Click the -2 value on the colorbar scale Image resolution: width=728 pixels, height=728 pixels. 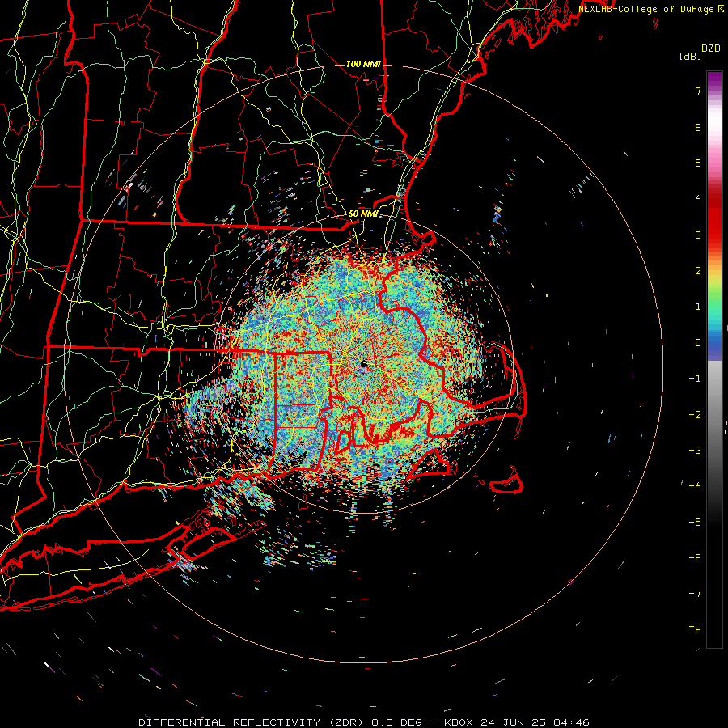tap(695, 415)
